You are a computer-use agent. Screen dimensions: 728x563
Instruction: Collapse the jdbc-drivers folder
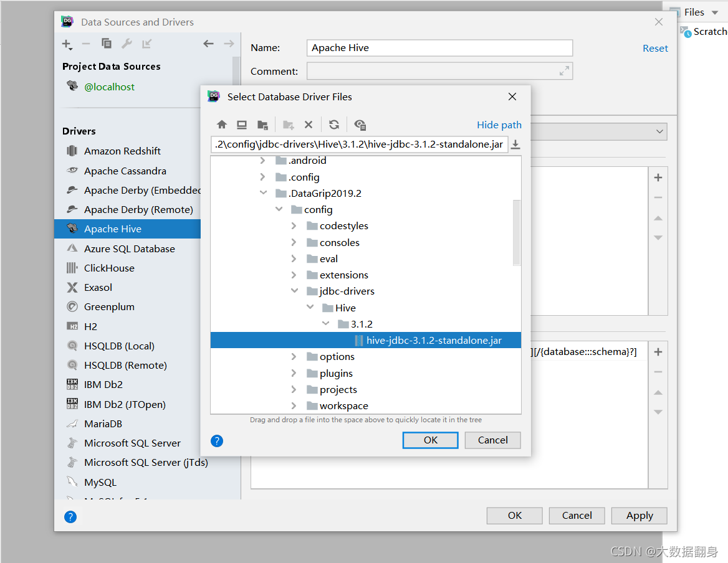[294, 291]
